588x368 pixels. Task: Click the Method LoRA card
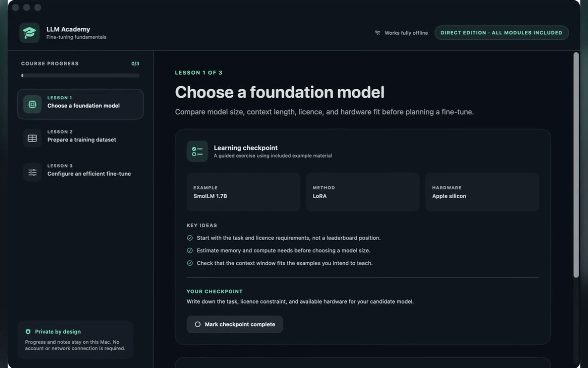[x=363, y=192]
